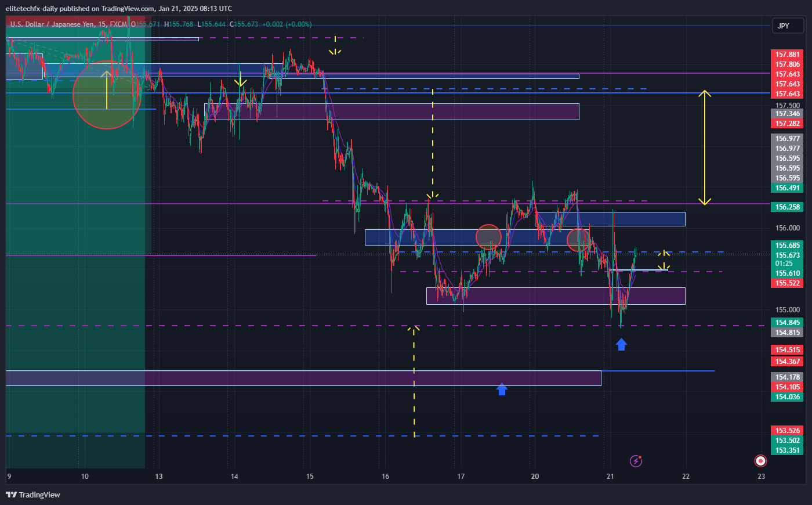Select the 157.881 red price label
Image resolution: width=812 pixels, height=505 pixels.
[788, 55]
